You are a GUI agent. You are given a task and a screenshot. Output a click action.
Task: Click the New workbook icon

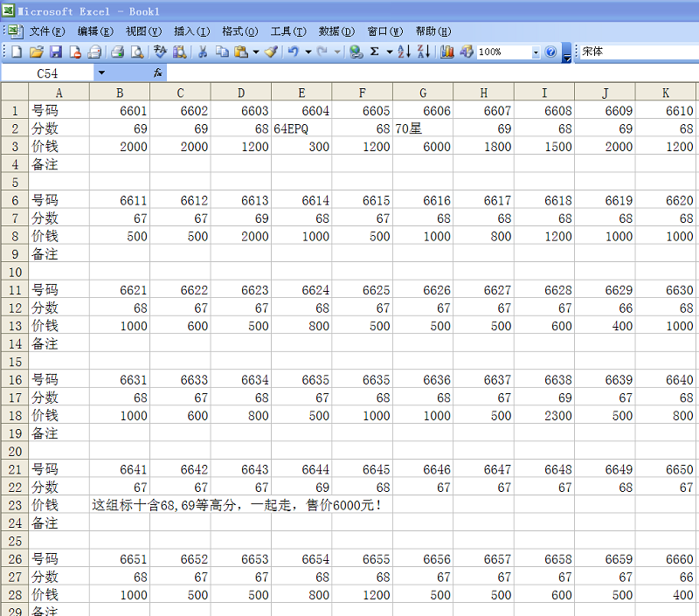(x=16, y=52)
